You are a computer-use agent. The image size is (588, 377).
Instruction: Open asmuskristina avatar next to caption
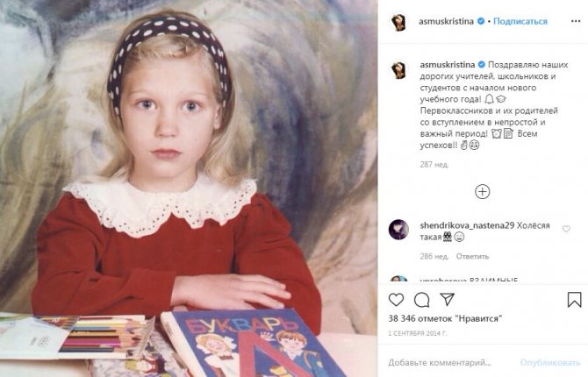tap(398, 70)
